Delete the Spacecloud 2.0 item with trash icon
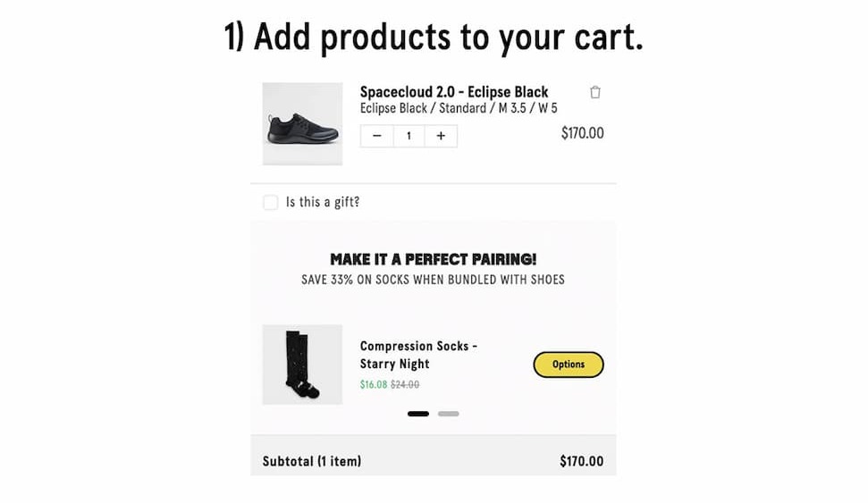Image resolution: width=868 pixels, height=503 pixels. click(x=595, y=92)
